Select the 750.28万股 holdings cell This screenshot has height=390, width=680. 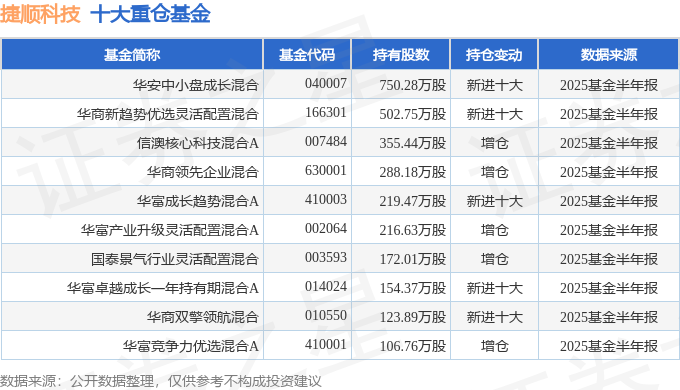[x=412, y=85]
